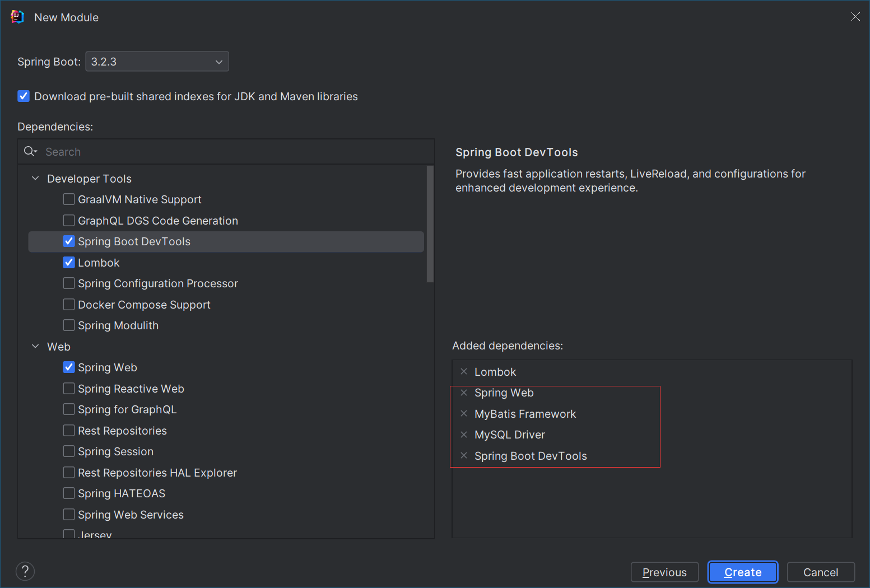
Task: Collapse the Developer Tools group
Action: click(x=35, y=179)
